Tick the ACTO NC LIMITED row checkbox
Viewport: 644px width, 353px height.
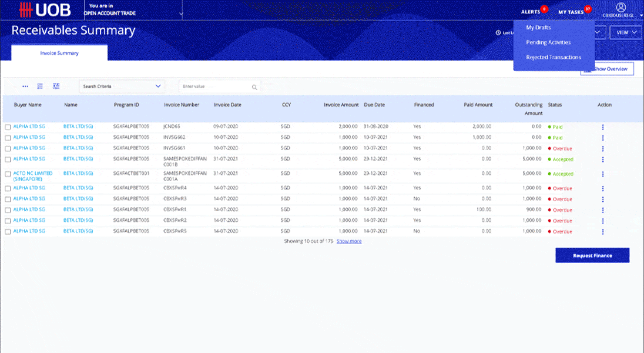[x=8, y=174]
